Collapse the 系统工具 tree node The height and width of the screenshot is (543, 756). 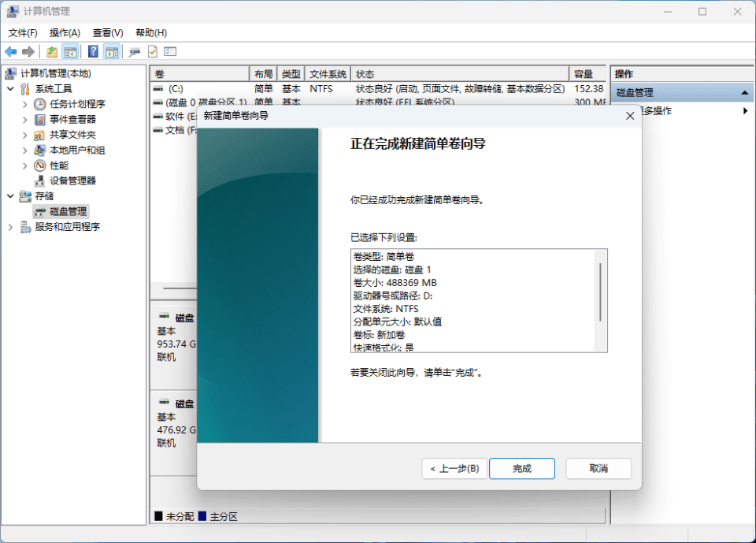(x=10, y=89)
